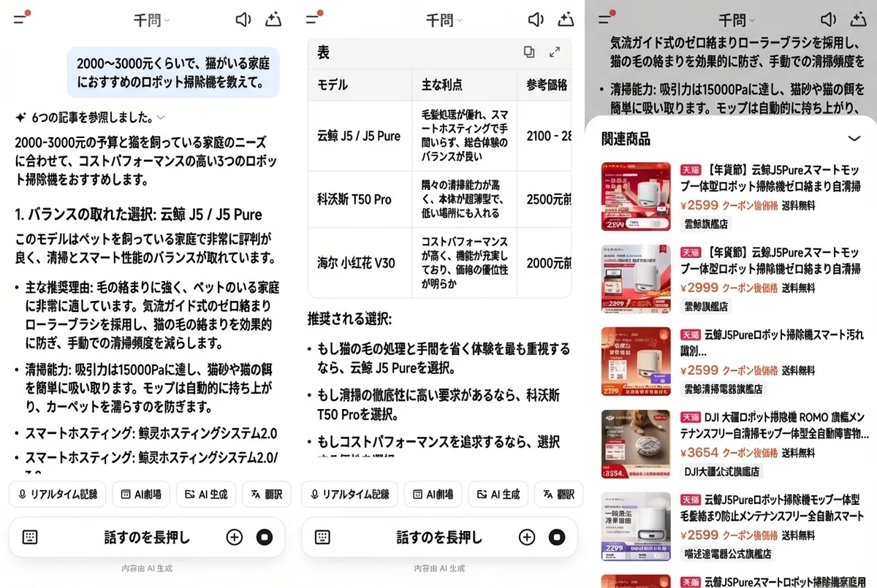Stop generation on middle screen
Image resolution: width=877 pixels, height=588 pixels.
point(558,537)
